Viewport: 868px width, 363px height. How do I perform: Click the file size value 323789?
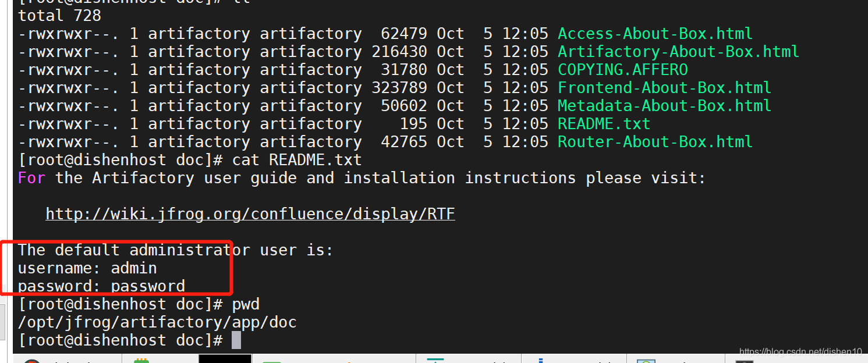pos(399,88)
